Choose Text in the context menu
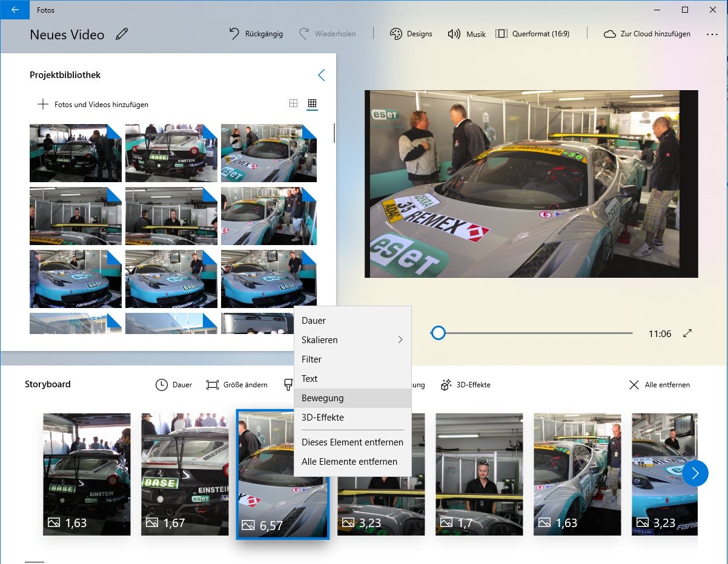This screenshot has width=728, height=564. tap(352, 379)
